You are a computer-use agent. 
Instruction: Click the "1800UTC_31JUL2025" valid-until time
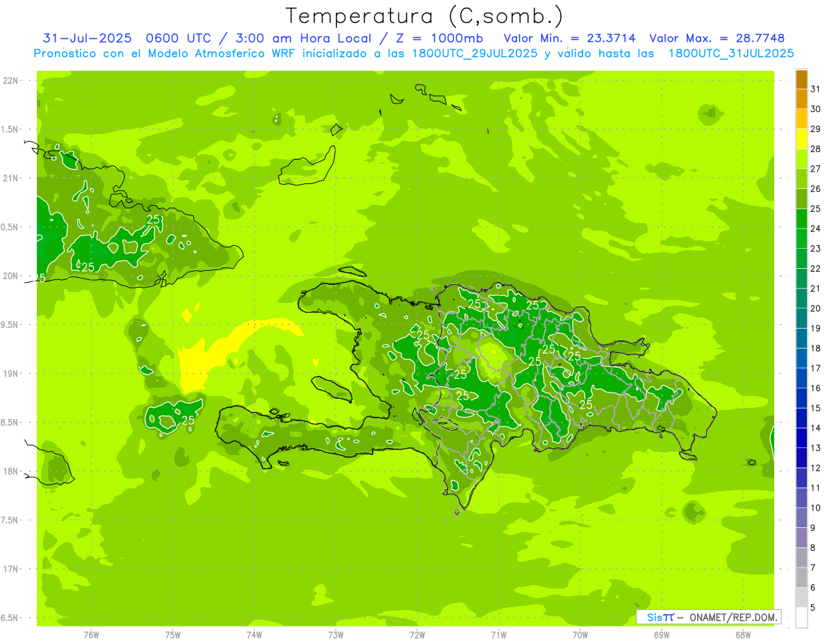730,53
